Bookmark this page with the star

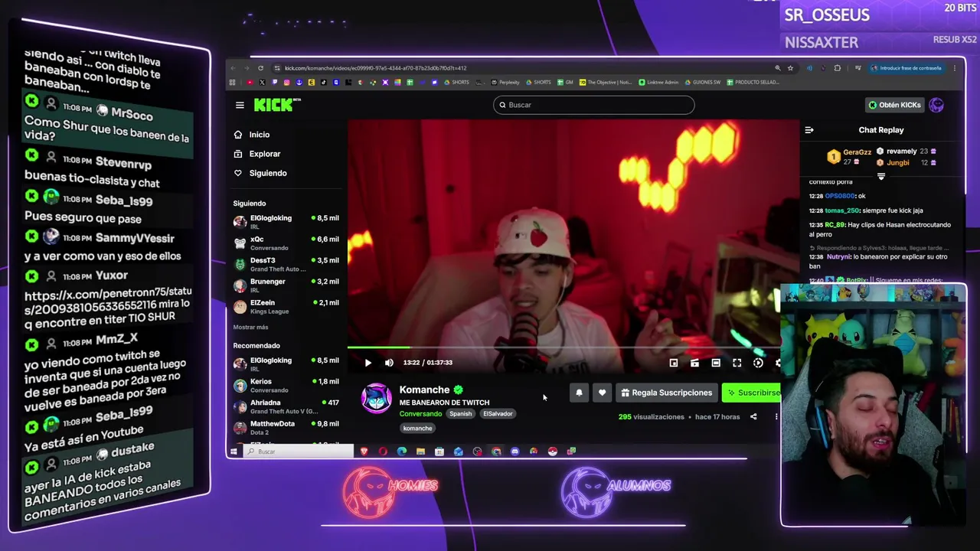[790, 68]
